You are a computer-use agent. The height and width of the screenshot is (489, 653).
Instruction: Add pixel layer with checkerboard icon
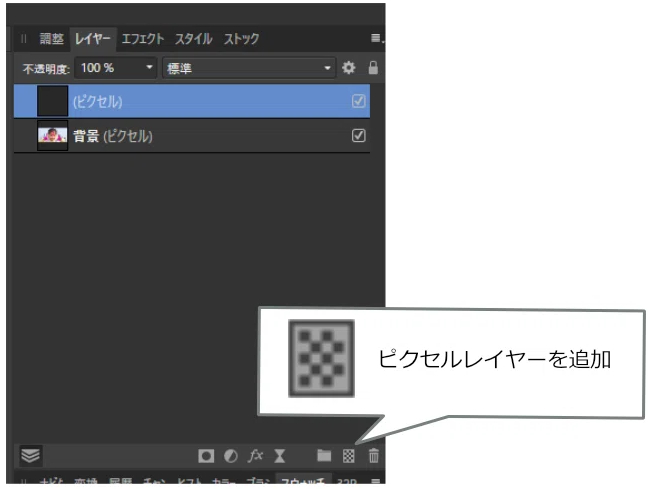349,456
